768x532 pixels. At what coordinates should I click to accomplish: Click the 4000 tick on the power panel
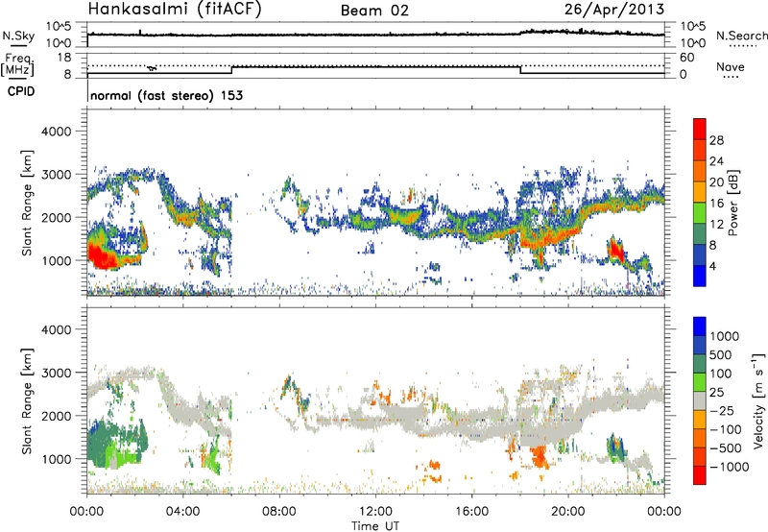tap(57, 132)
